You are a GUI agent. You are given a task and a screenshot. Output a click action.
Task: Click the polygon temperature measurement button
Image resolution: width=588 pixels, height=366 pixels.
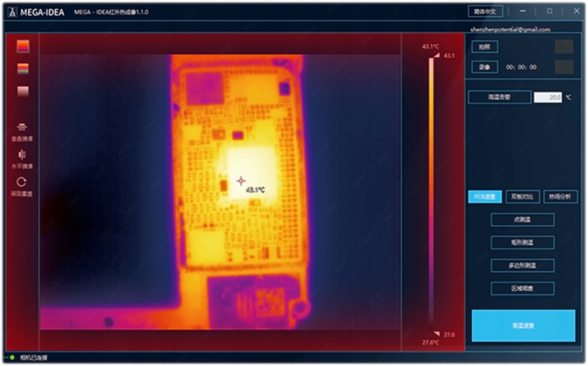pyautogui.click(x=523, y=266)
